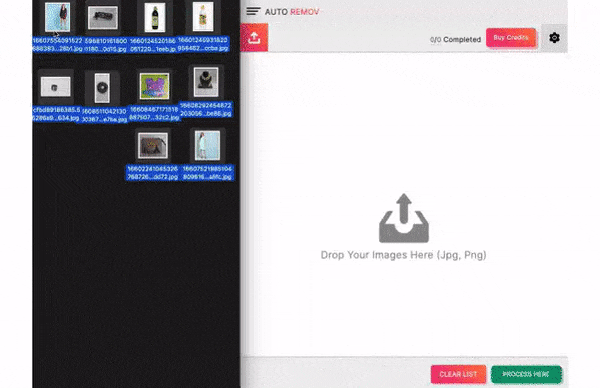
Task: Click the 0/0 Completed status text
Action: [x=455, y=39]
